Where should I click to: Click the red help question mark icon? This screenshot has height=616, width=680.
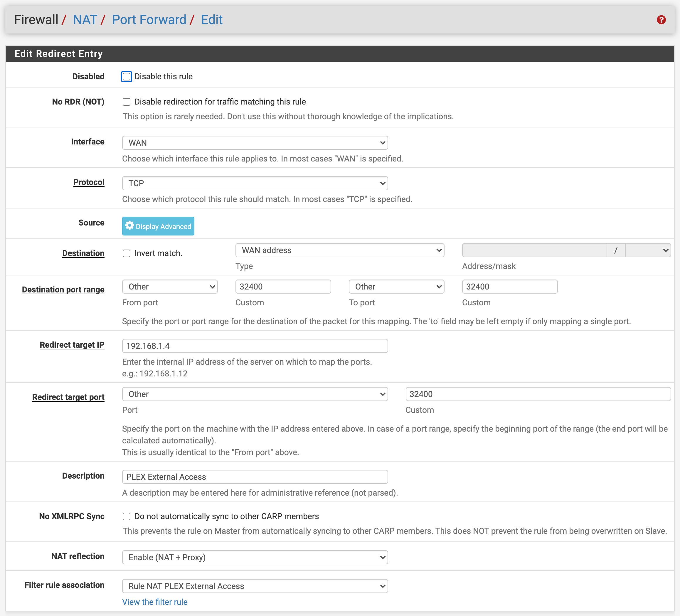coord(661,20)
